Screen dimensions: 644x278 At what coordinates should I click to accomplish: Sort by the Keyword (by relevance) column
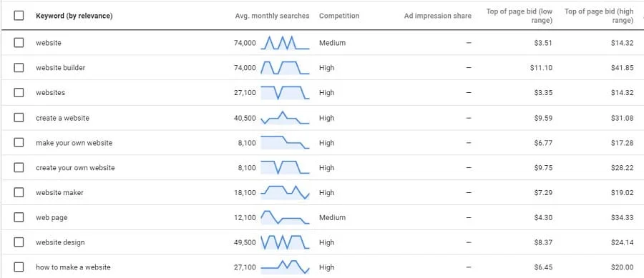click(74, 16)
